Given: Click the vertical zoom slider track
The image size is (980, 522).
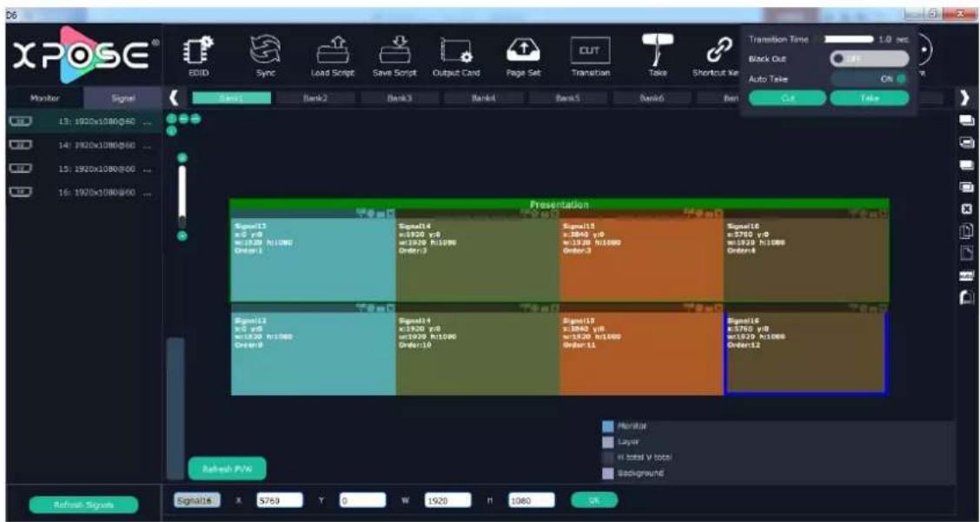Looking at the screenshot, I should [x=182, y=196].
